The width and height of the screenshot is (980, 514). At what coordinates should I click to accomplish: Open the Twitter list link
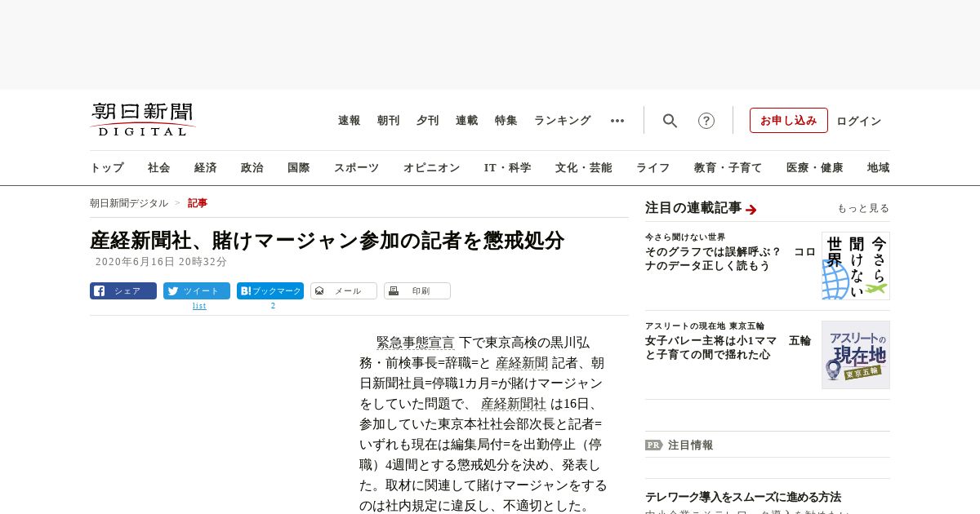(199, 306)
